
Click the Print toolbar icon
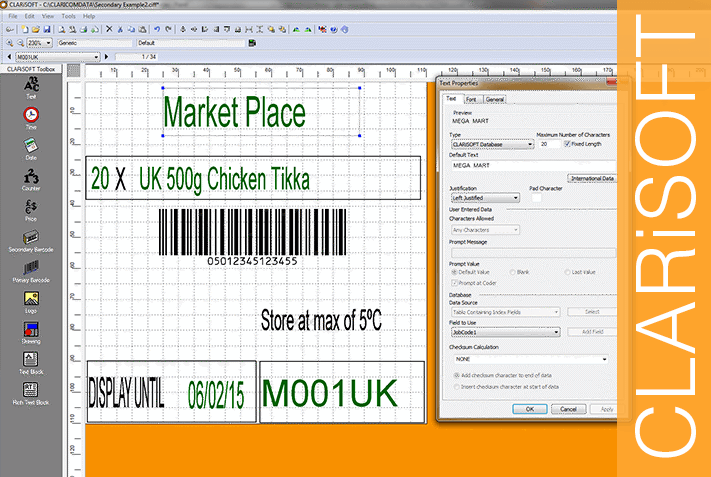pos(83,29)
